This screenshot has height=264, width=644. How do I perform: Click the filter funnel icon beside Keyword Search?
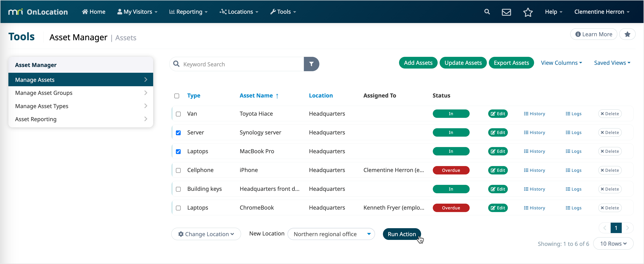coord(311,64)
